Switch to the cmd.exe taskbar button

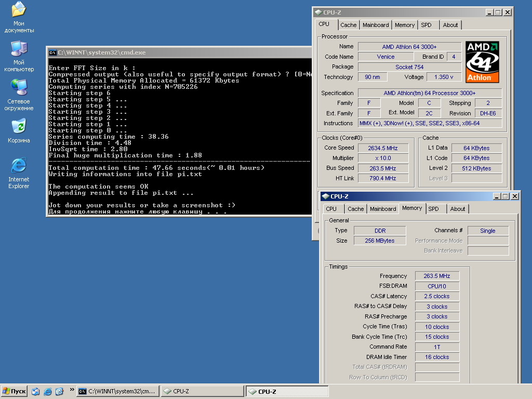coord(118,391)
